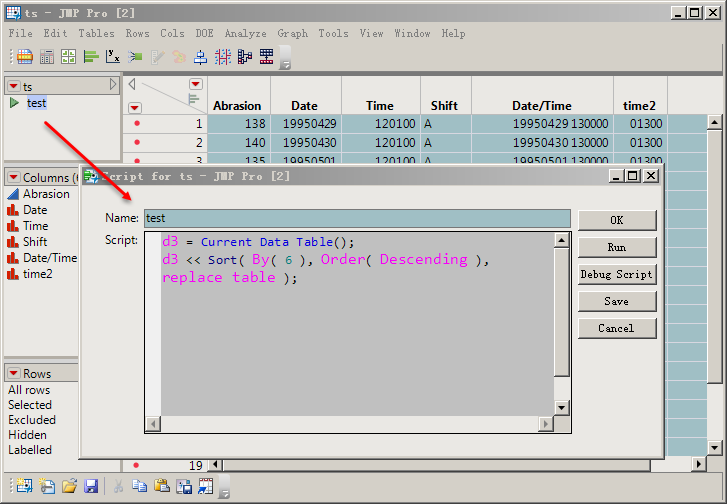Open the Analyze menu

point(245,33)
